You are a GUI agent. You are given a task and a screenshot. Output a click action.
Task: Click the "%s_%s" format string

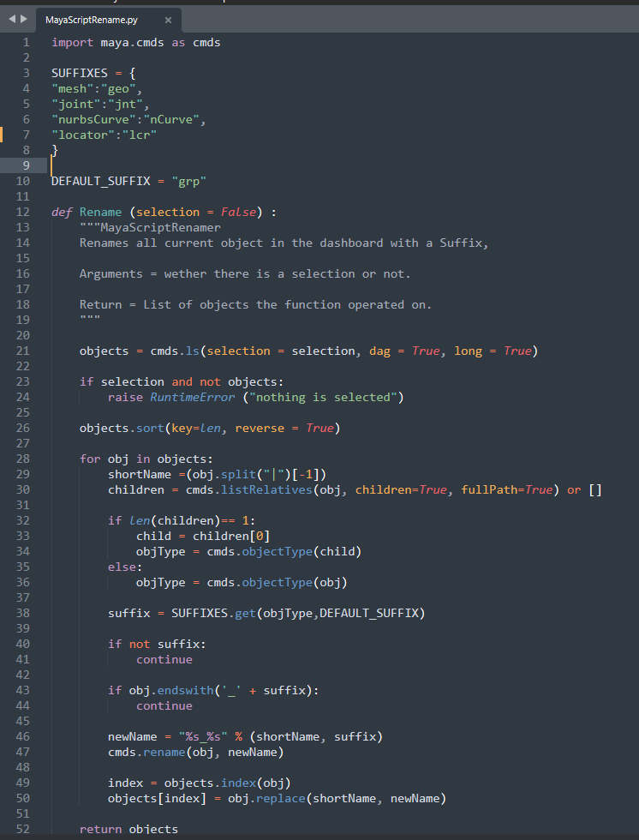point(203,736)
